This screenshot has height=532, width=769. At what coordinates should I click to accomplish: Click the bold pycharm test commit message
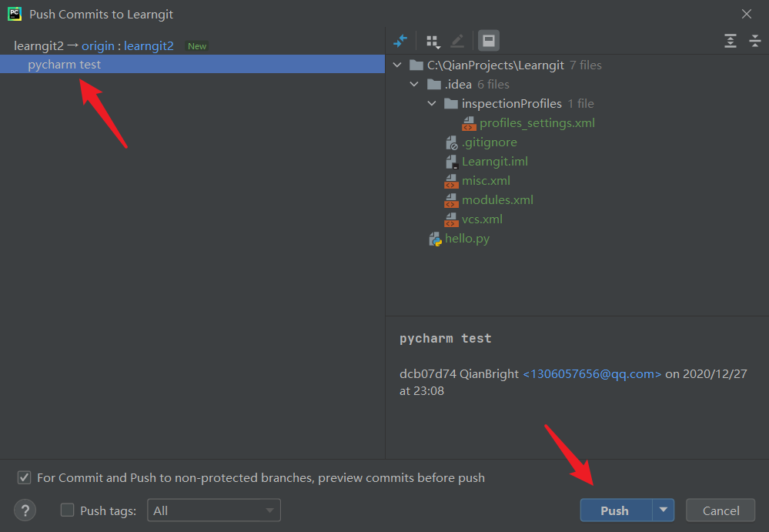point(446,338)
